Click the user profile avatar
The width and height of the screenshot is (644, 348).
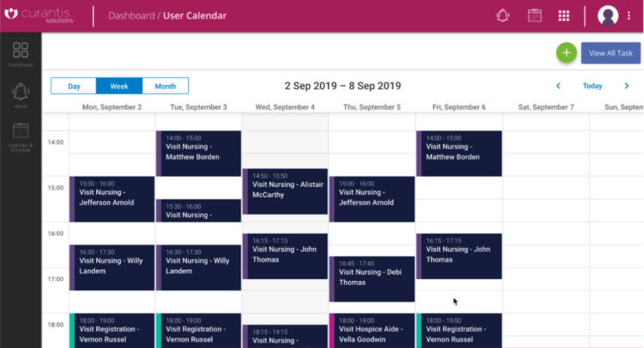607,15
